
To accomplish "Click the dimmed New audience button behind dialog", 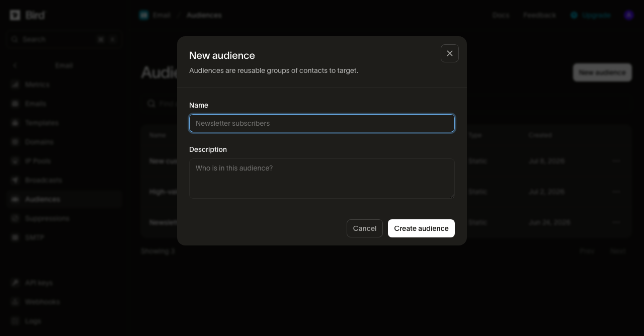I will coord(602,72).
